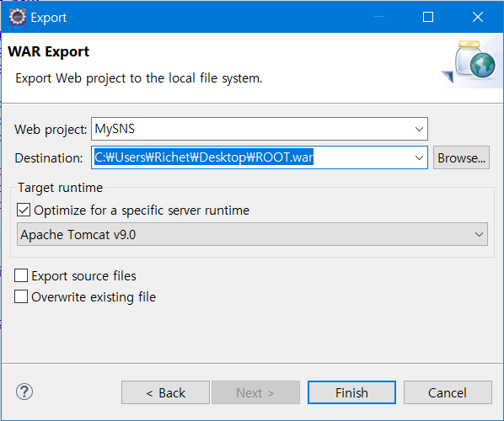Viewport: 504px width, 421px height.
Task: Enable Overwrite existing file checkbox
Action: pyautogui.click(x=21, y=296)
